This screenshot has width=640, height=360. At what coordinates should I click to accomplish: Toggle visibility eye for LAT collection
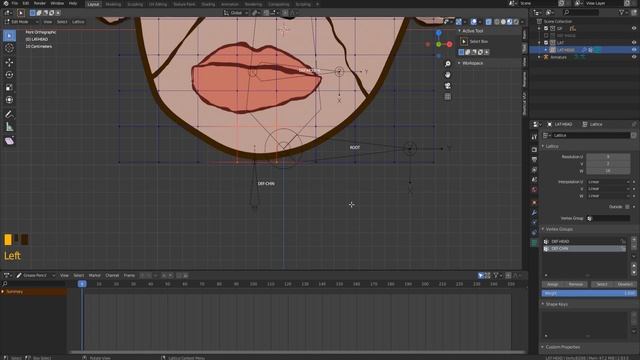pyautogui.click(x=634, y=42)
